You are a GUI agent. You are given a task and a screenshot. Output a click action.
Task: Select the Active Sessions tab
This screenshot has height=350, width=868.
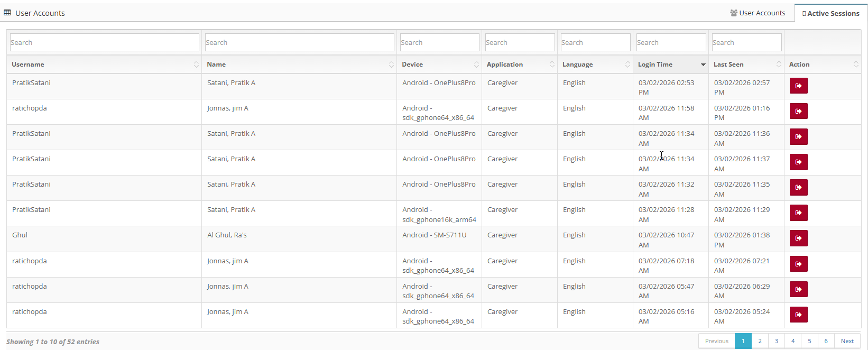pos(830,13)
